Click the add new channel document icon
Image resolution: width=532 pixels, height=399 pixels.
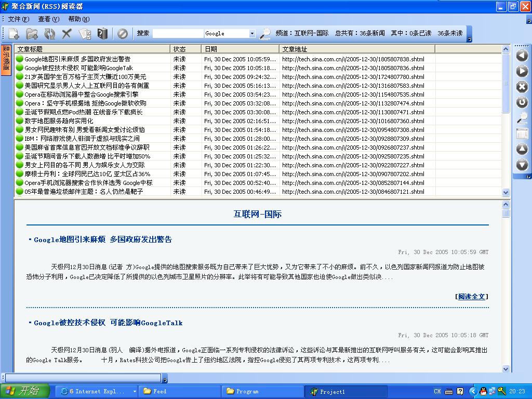(14, 34)
